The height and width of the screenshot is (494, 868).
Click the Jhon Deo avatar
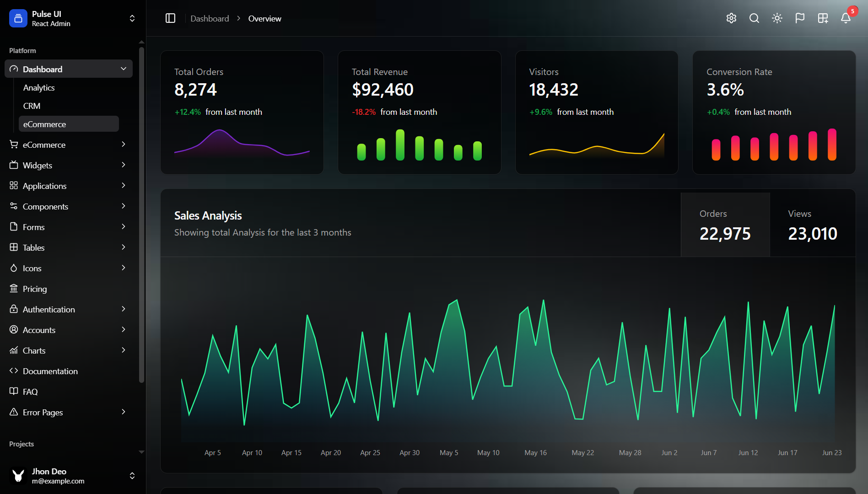18,476
